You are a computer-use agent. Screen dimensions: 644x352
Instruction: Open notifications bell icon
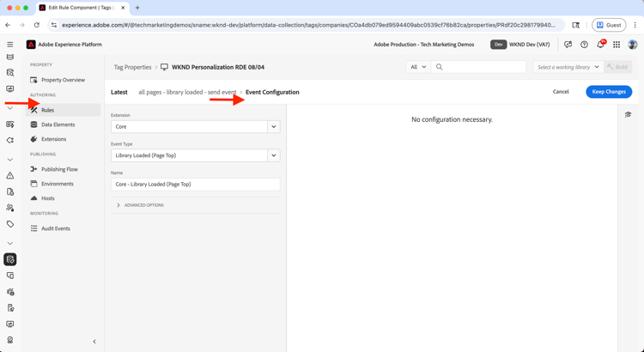coord(600,45)
